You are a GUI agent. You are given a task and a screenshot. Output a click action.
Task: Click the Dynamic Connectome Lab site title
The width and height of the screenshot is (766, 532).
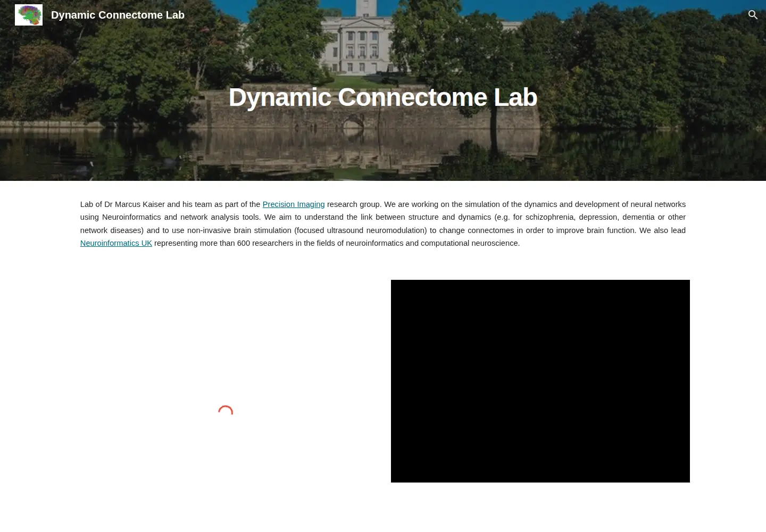tap(118, 15)
